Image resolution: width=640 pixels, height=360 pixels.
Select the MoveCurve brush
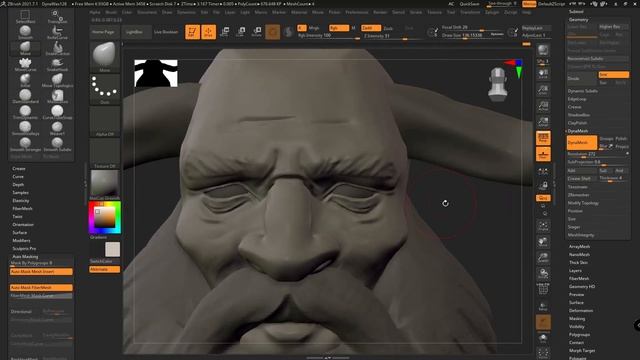point(25,64)
